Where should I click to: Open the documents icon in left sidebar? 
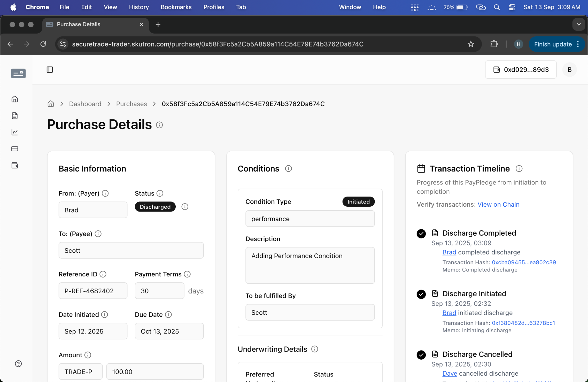(15, 116)
